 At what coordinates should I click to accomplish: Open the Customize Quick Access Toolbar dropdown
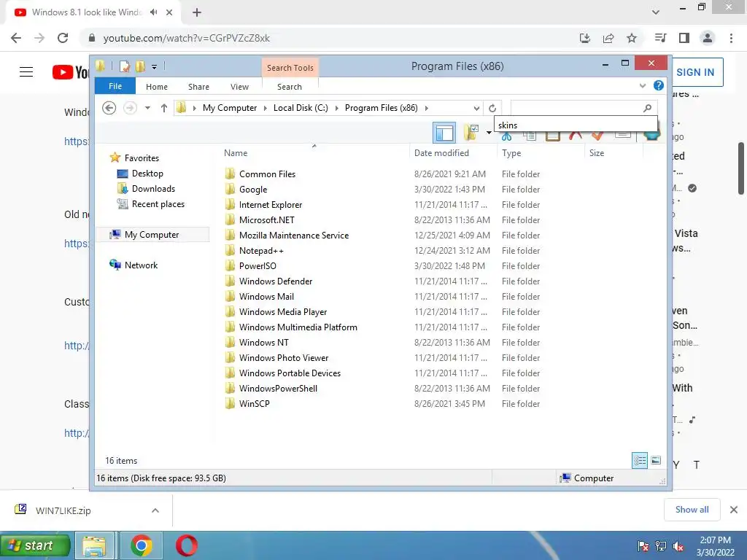pyautogui.click(x=155, y=67)
